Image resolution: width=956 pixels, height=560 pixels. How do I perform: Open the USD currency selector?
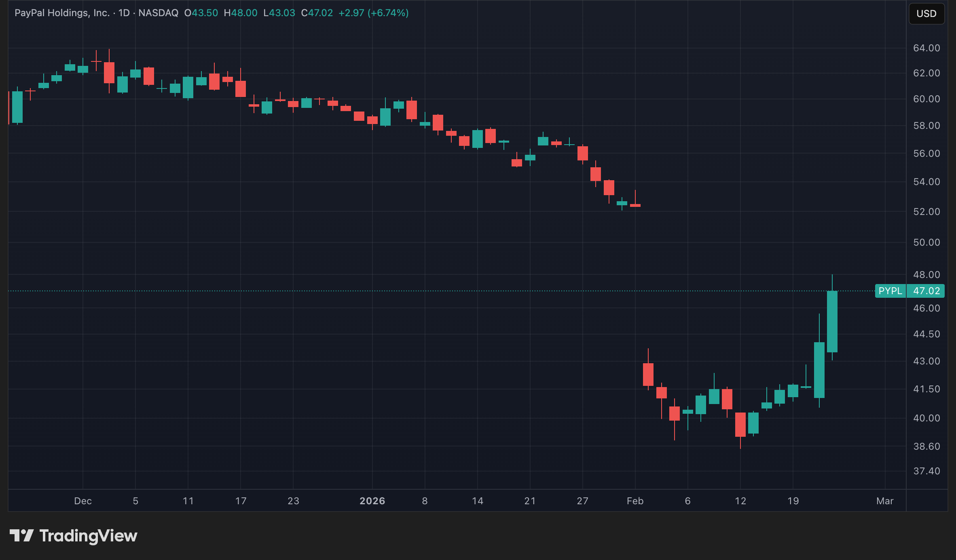point(926,14)
